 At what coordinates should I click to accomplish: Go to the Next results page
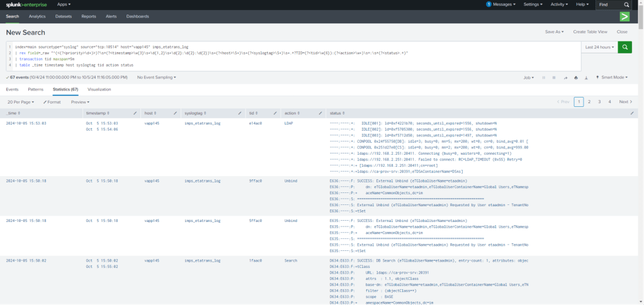click(x=624, y=101)
